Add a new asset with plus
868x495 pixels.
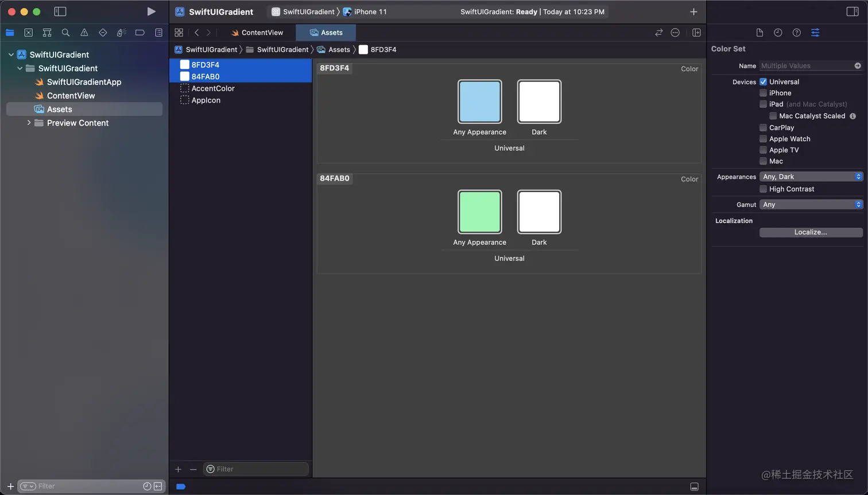[x=178, y=469]
